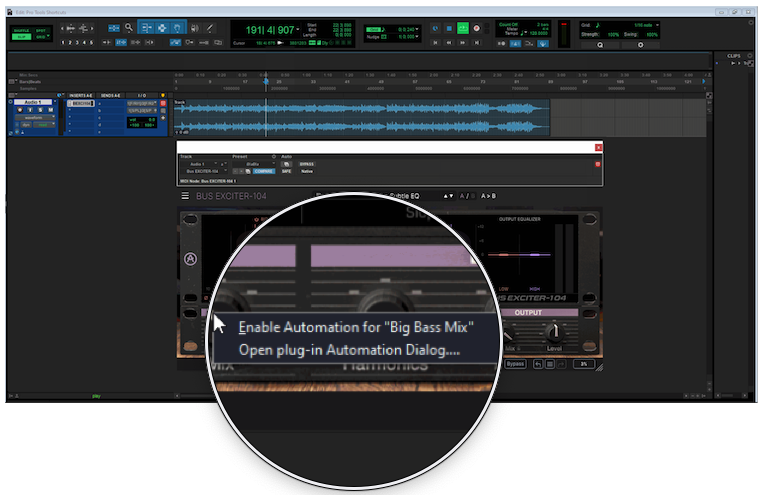The height and width of the screenshot is (495, 763).
Task: Open plug-in track selector Audio 1
Action: [199, 164]
